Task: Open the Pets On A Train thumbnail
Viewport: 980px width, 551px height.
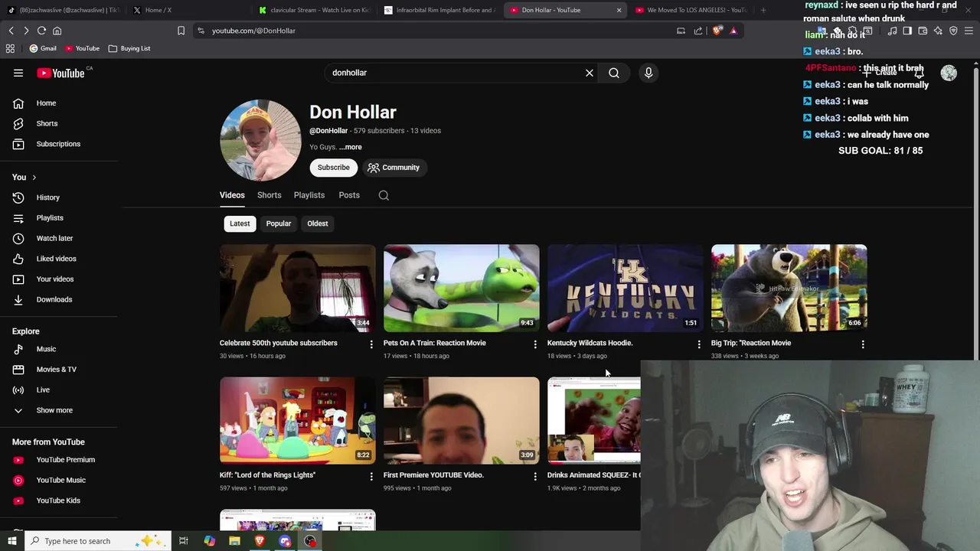Action: 461,288
